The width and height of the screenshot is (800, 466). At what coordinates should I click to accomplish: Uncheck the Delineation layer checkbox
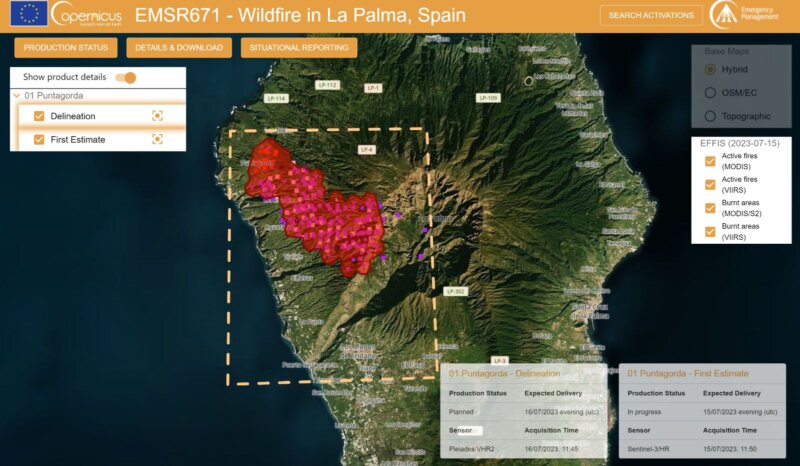39,116
